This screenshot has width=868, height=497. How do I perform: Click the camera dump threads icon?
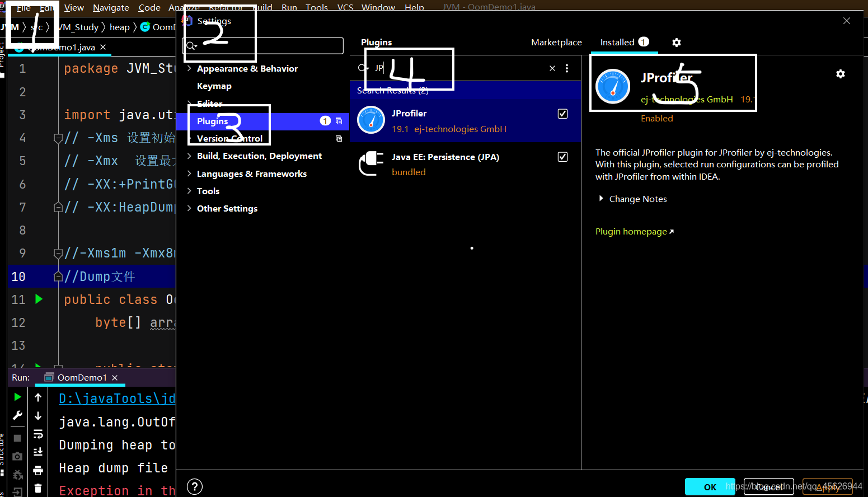click(17, 456)
